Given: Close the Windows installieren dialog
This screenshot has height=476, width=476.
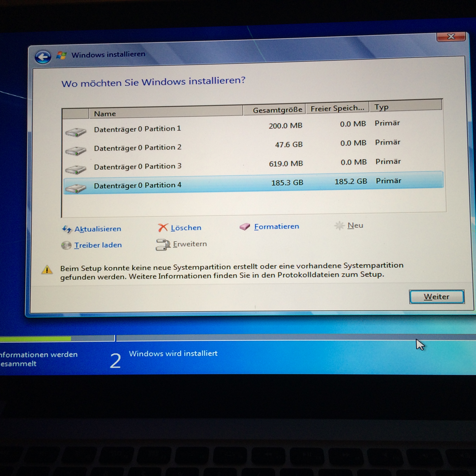Looking at the screenshot, I should pos(451,37).
